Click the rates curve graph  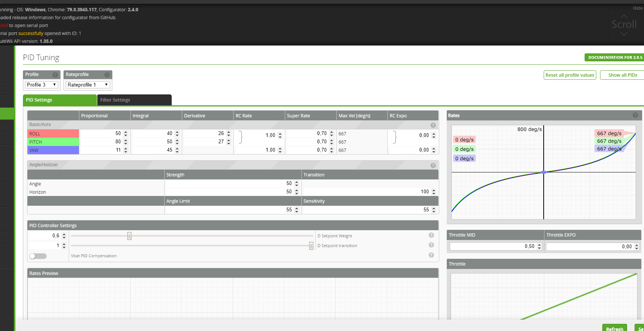pos(543,172)
